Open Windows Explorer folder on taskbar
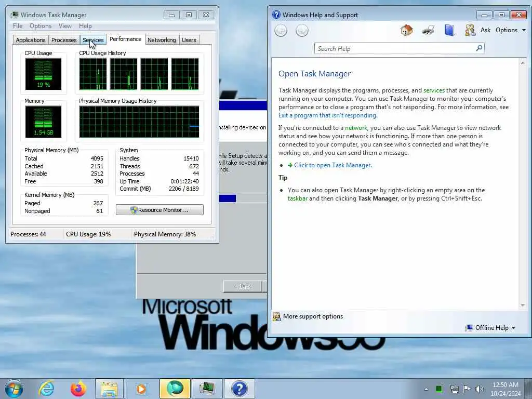The width and height of the screenshot is (532, 399). point(109,389)
